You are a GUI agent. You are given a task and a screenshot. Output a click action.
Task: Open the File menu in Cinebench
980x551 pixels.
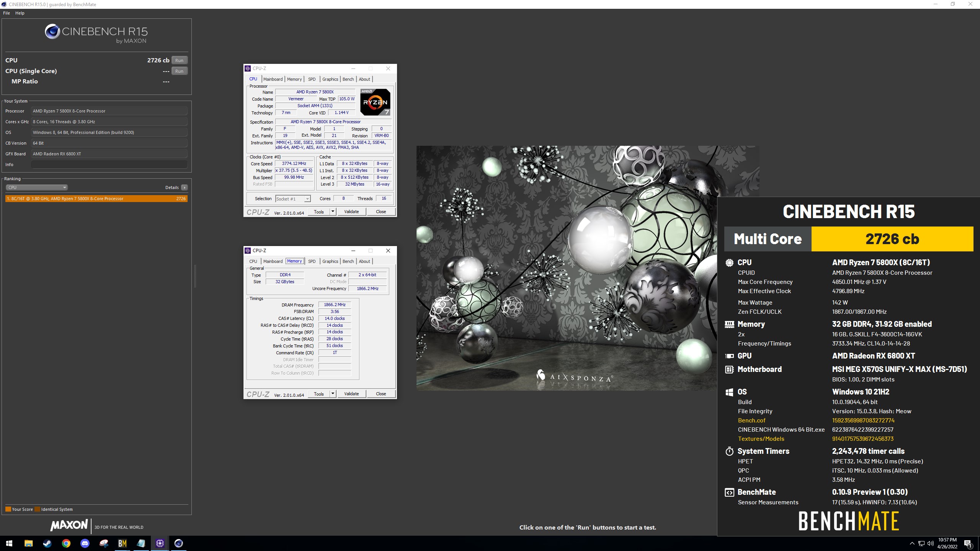[x=7, y=13]
